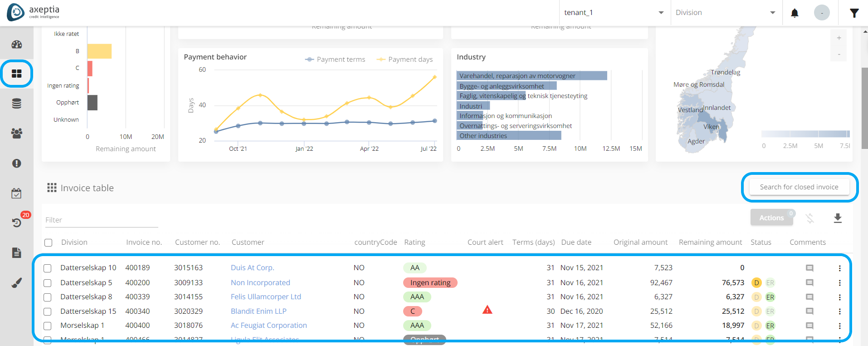Click the D status badge for Non Incorporated

pyautogui.click(x=756, y=282)
